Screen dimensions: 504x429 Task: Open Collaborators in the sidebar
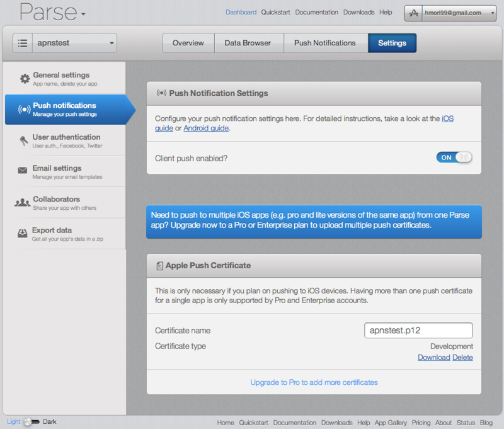click(66, 203)
